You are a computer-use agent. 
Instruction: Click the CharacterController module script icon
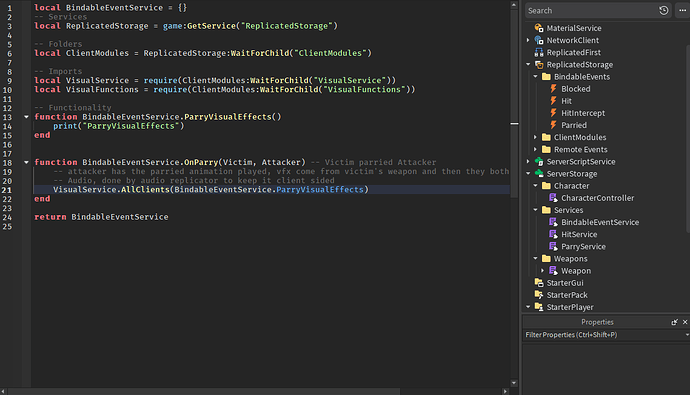coord(553,198)
